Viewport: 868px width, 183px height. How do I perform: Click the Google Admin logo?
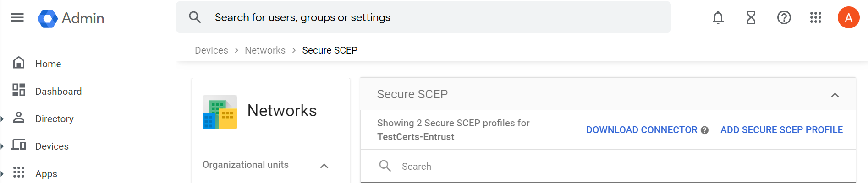coord(71,18)
